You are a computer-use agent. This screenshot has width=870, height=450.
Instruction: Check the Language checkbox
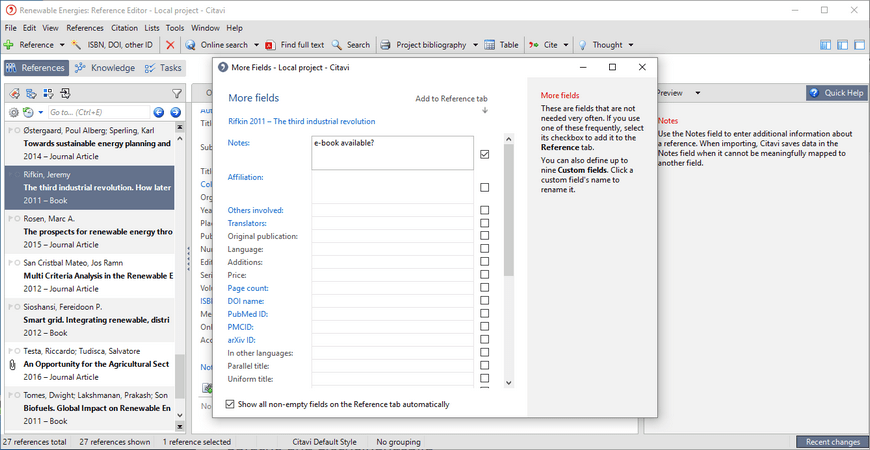[484, 249]
